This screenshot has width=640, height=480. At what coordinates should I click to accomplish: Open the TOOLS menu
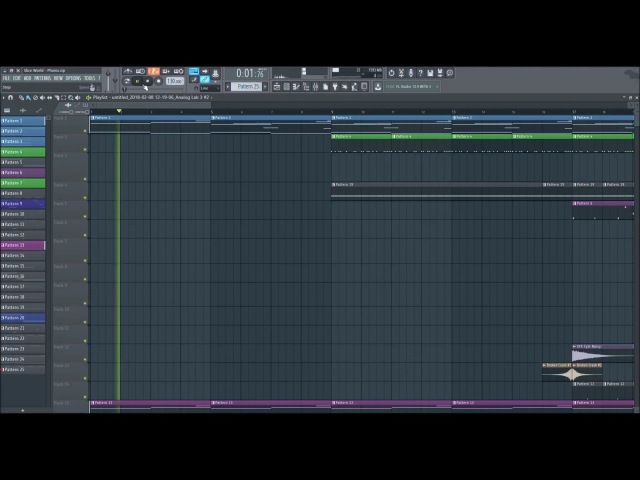[x=89, y=78]
